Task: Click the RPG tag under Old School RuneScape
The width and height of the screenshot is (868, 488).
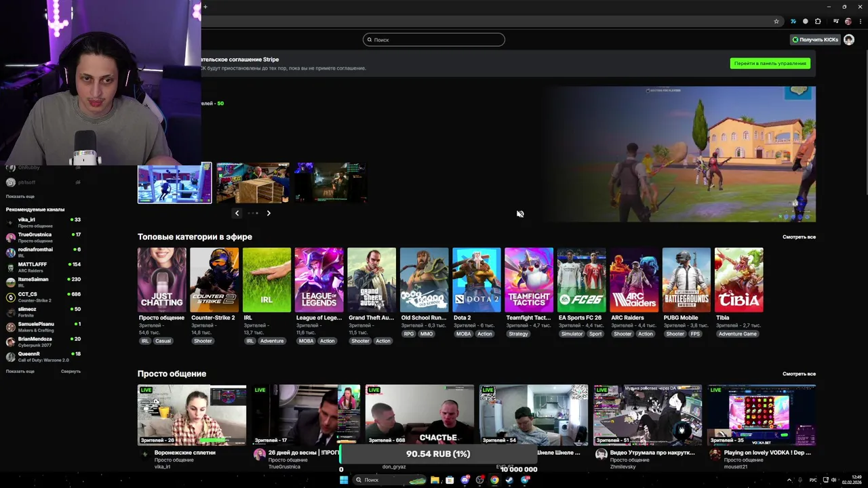Action: click(x=409, y=333)
